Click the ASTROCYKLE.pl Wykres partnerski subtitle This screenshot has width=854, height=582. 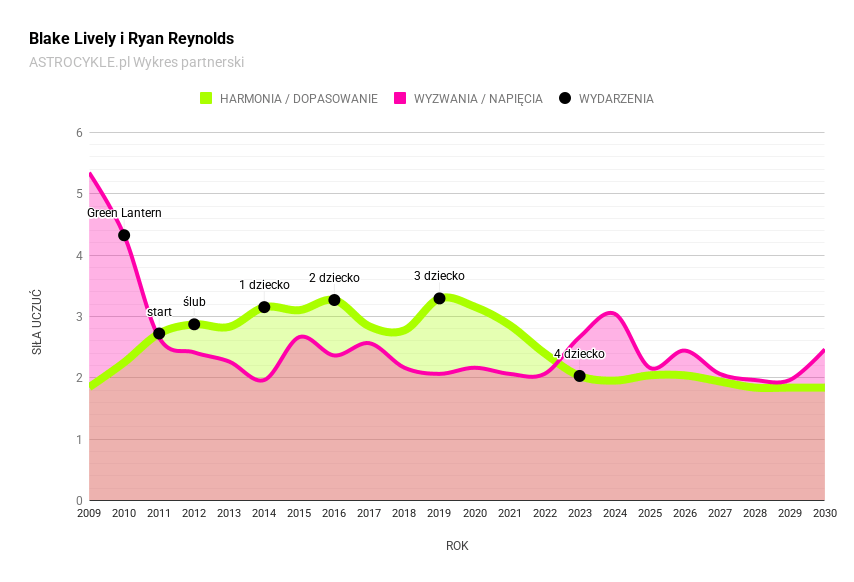click(x=136, y=62)
